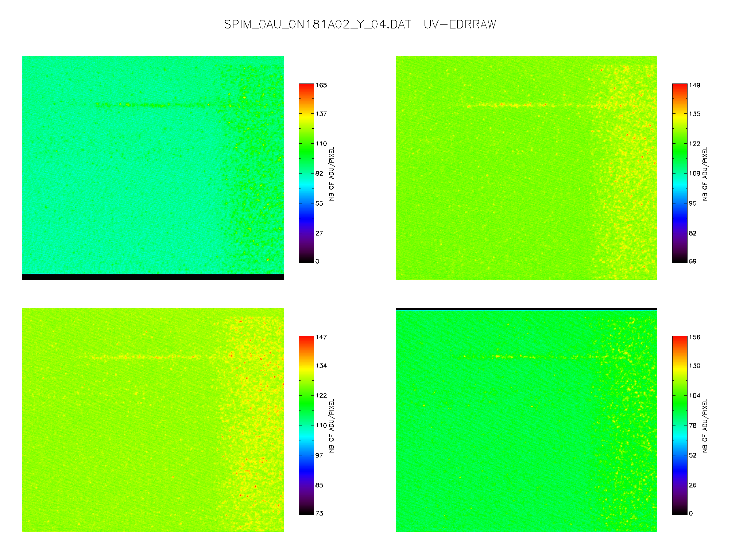
Task: Select the image panel beside the 147 color bar
Action: (x=153, y=420)
